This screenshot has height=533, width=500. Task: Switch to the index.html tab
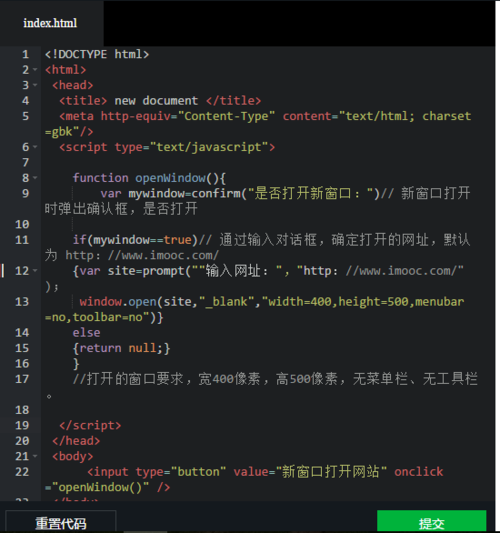click(50, 23)
